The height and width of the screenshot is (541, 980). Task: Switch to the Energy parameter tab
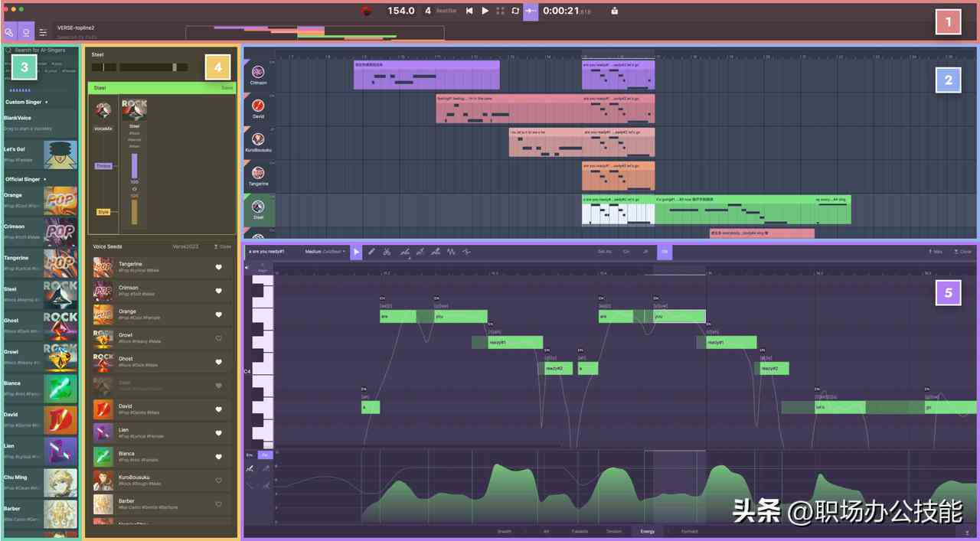pos(647,531)
